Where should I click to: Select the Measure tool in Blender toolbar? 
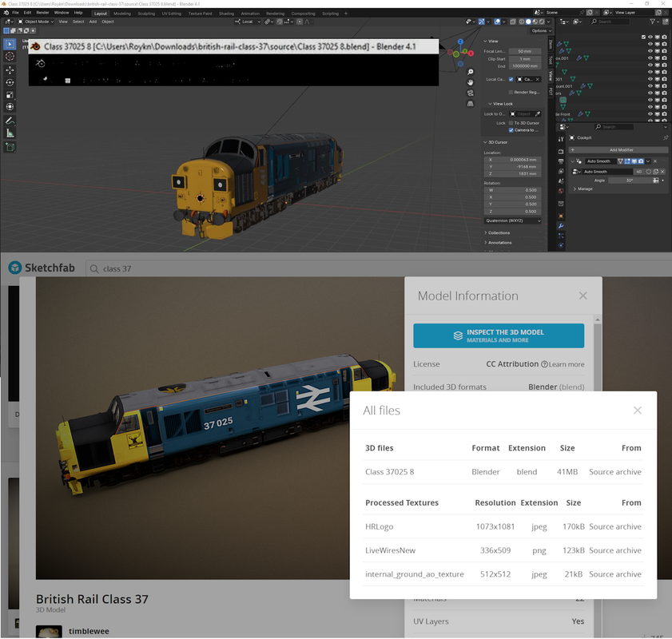pyautogui.click(x=10, y=133)
